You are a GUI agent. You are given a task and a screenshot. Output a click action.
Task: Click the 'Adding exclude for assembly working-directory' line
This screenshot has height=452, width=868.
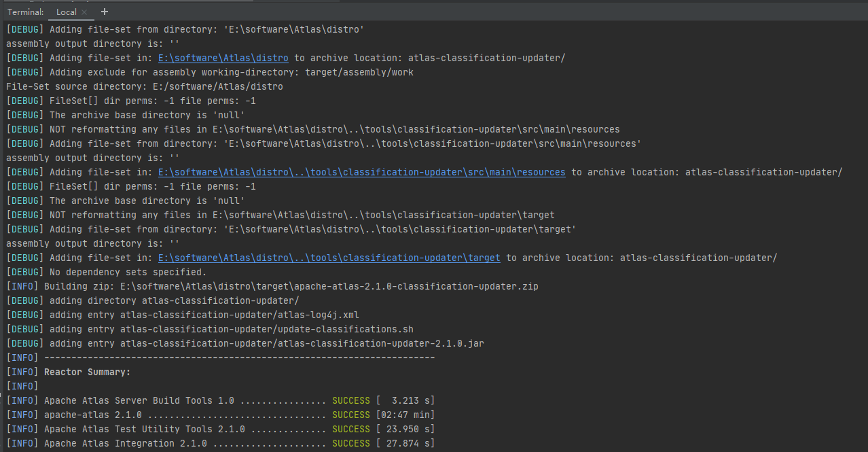pos(210,72)
